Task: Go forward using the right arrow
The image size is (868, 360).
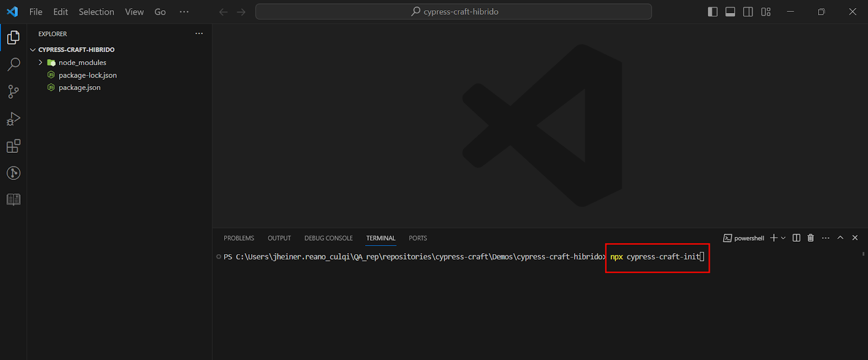Action: click(x=241, y=11)
